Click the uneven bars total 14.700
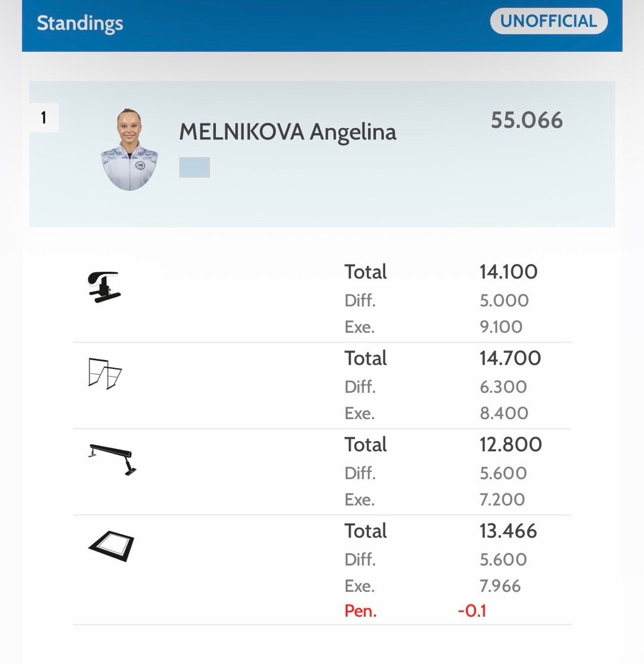The height and width of the screenshot is (664, 644). pyautogui.click(x=510, y=358)
